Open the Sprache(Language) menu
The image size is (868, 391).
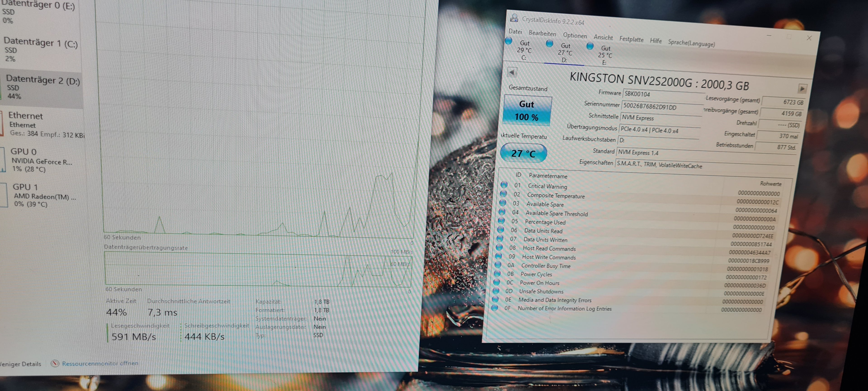pos(691,43)
